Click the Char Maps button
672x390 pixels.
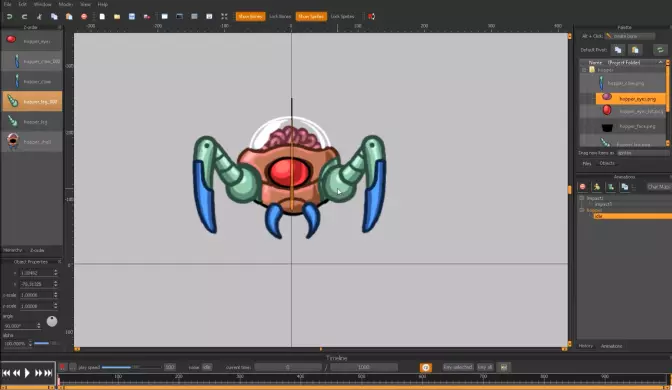(659, 187)
